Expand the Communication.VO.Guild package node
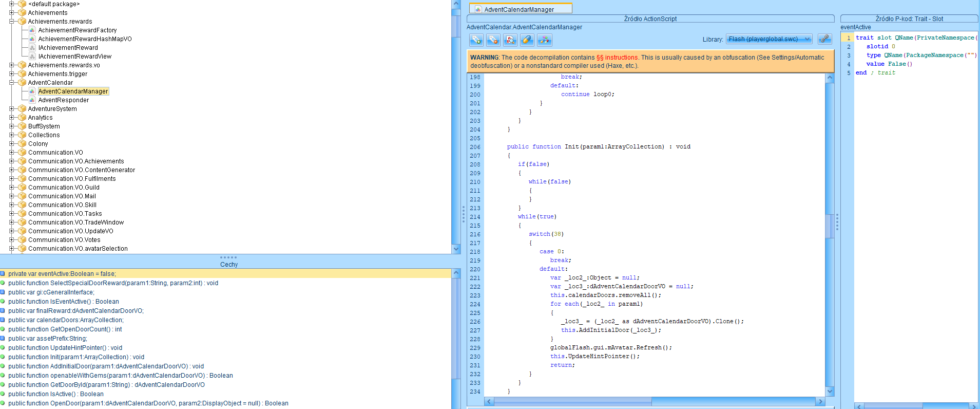 tap(11, 187)
